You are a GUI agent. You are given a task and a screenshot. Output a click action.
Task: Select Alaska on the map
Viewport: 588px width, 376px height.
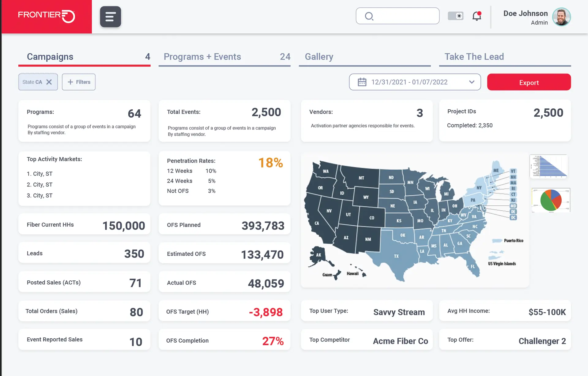318,255
